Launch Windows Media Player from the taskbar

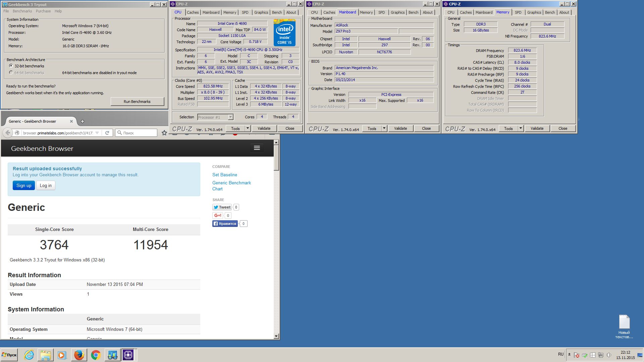point(62,355)
